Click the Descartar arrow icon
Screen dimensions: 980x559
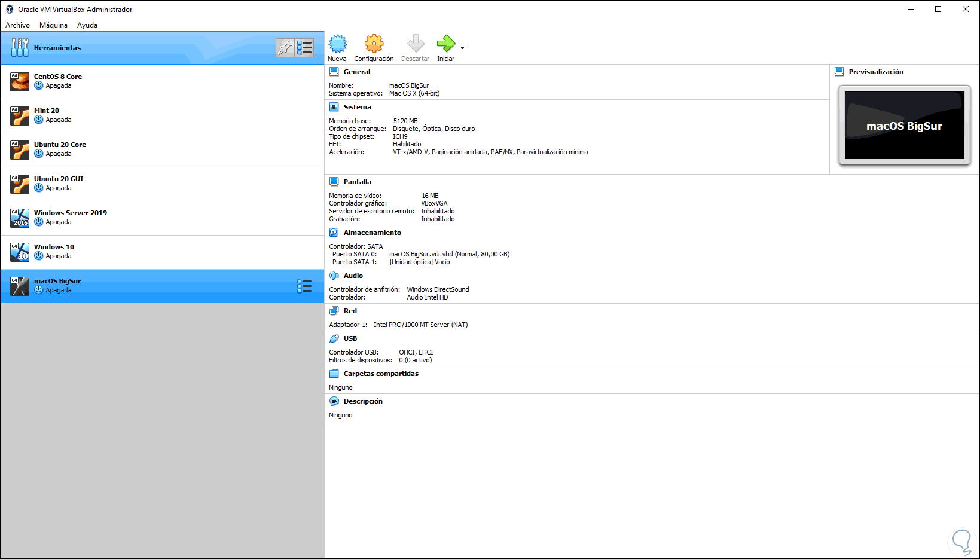(416, 44)
